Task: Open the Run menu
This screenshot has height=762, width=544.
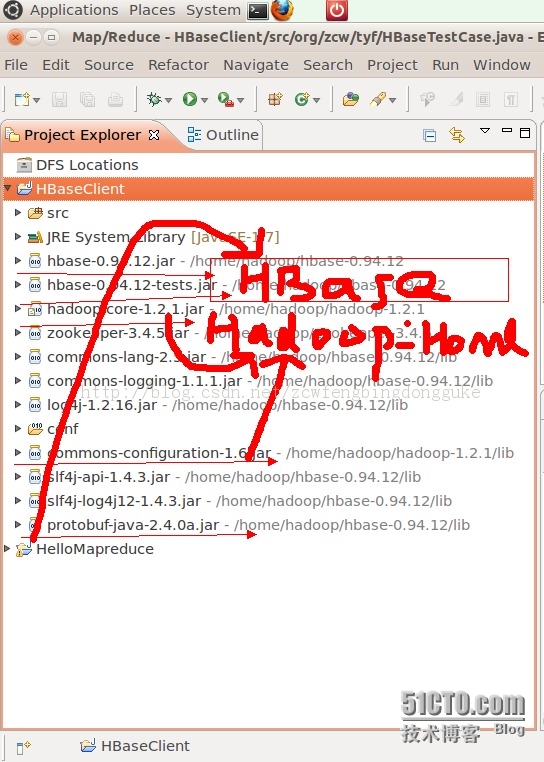Action: tap(445, 65)
